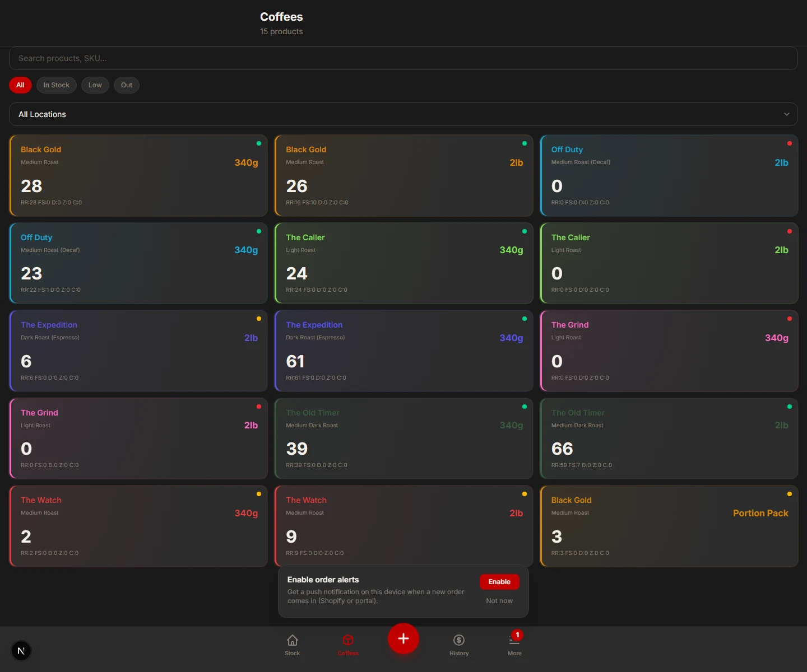Viewport: 807px width, 672px height.
Task: Open The Watch 2lb card
Action: 403,526
